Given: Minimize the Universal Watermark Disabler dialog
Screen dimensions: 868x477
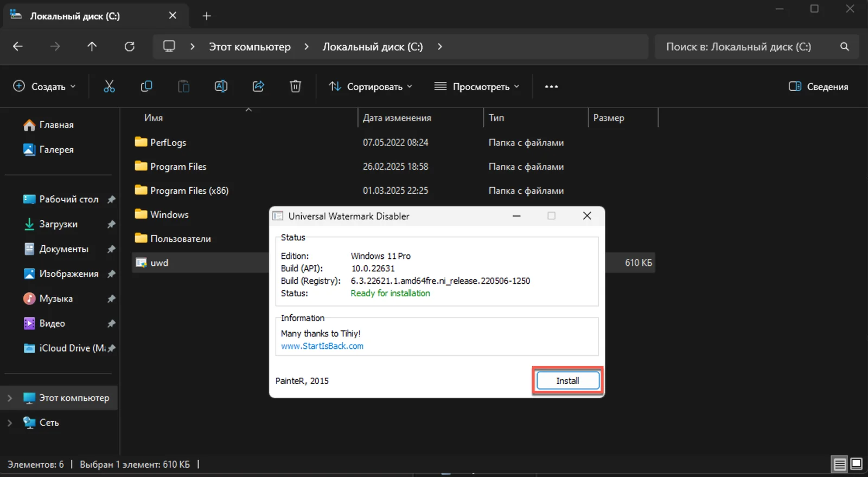Looking at the screenshot, I should coord(516,216).
